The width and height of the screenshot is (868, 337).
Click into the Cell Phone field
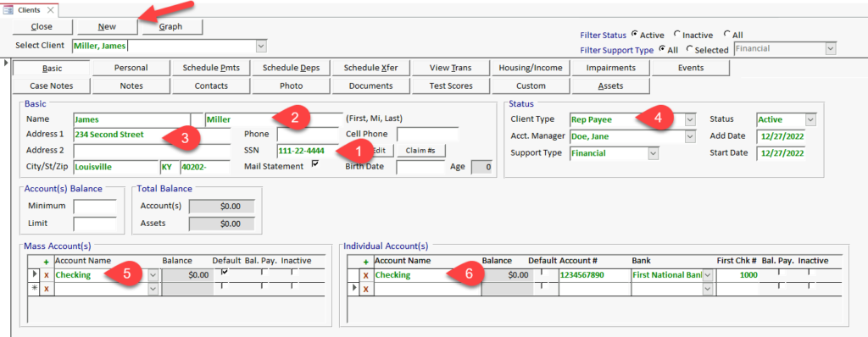coord(428,134)
